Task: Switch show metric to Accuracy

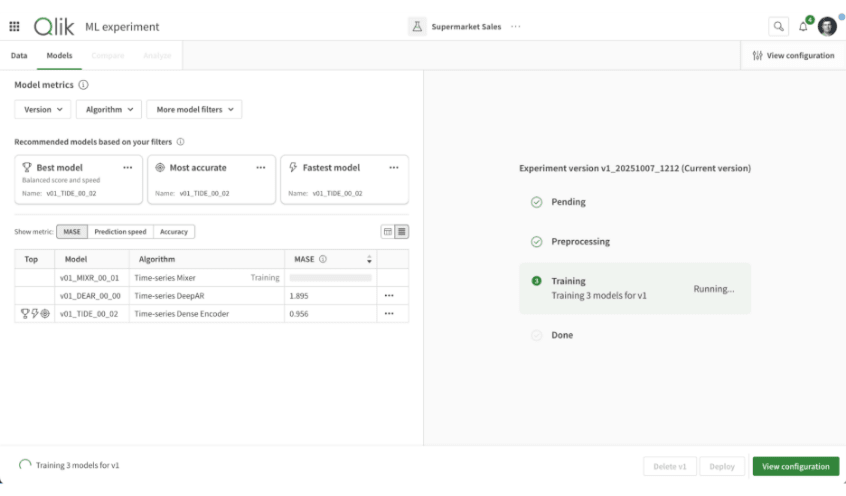Action: (x=174, y=232)
